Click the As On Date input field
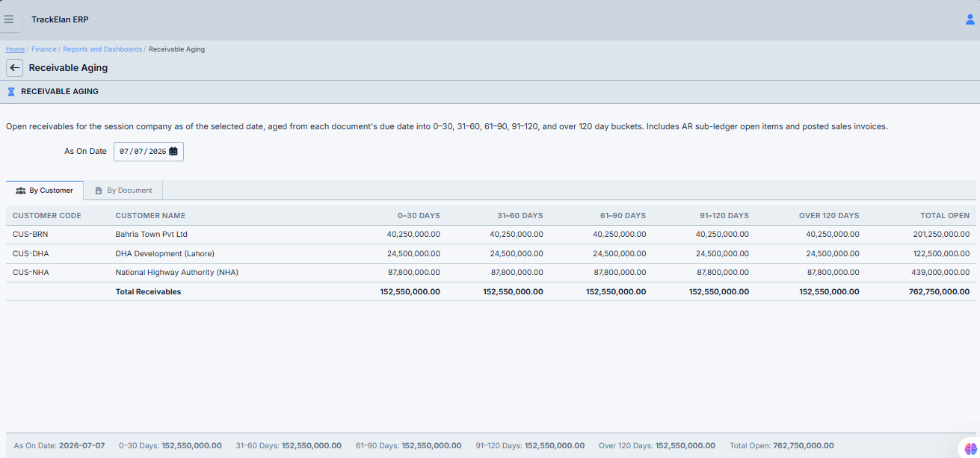 (x=149, y=152)
